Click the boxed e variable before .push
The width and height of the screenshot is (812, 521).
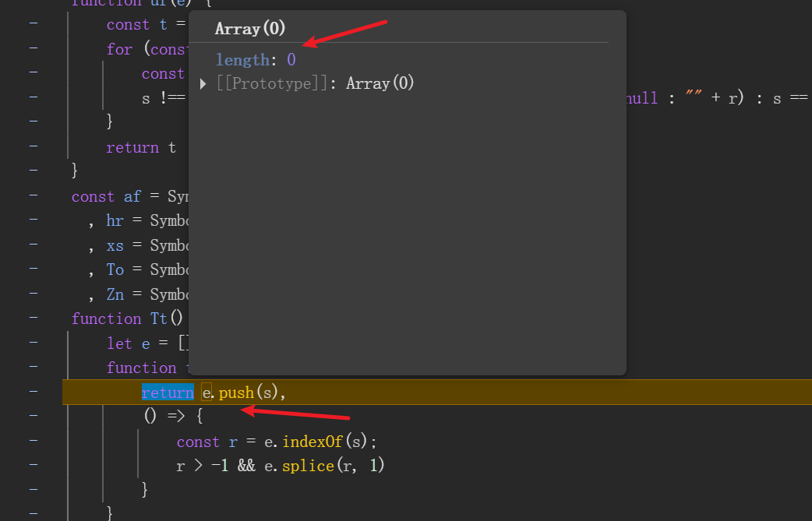tap(207, 393)
